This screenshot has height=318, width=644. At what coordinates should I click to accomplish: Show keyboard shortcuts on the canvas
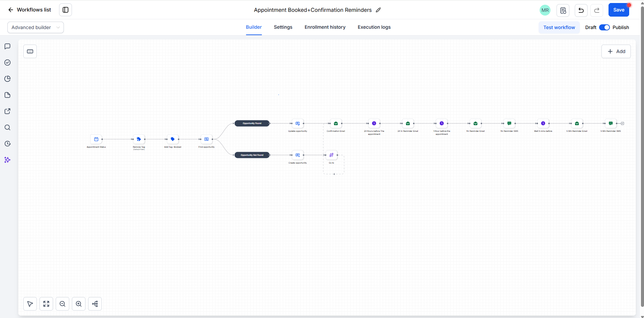[30, 51]
